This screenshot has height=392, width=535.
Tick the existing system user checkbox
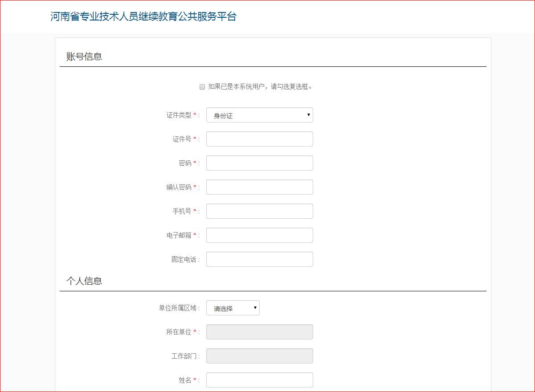[x=202, y=87]
